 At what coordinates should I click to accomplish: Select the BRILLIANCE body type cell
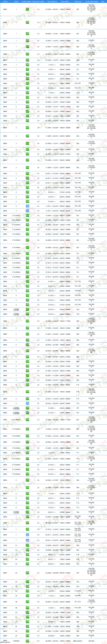click(x=78, y=641)
